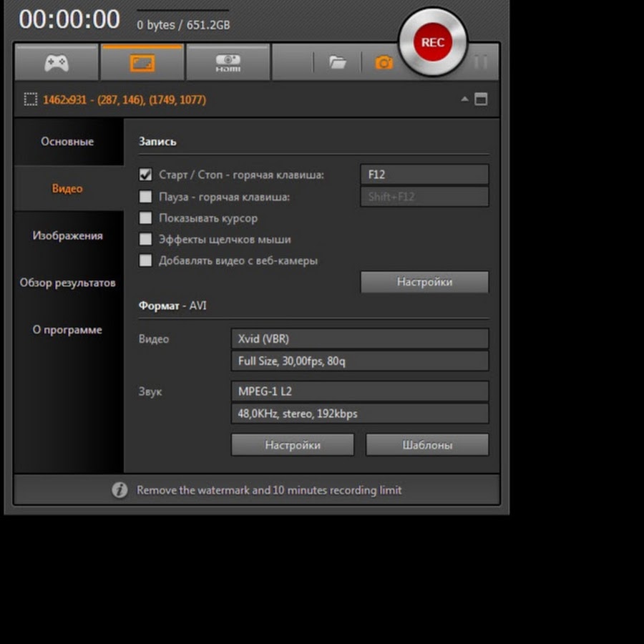Take a screenshot with the camera icon

click(x=384, y=63)
